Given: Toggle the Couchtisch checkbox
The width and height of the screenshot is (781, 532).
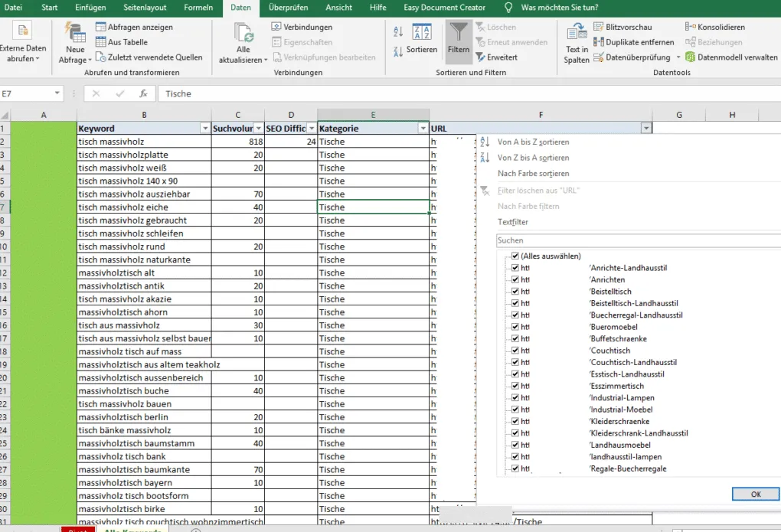Looking at the screenshot, I should [x=515, y=350].
